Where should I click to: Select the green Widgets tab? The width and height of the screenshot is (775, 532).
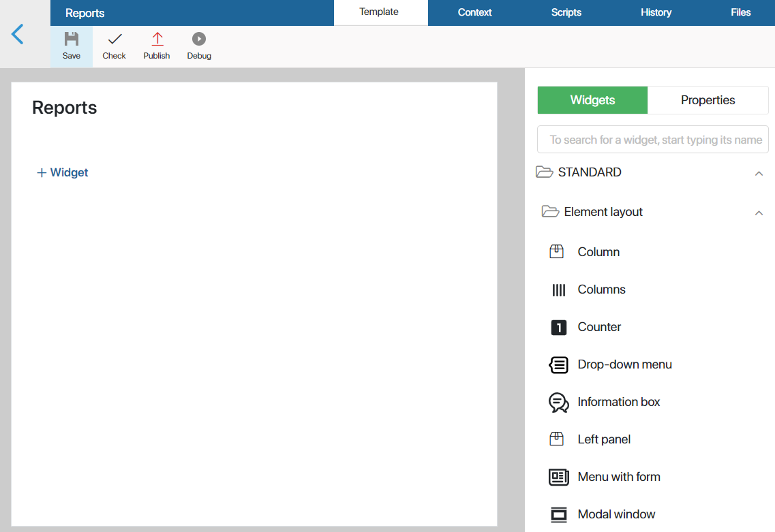tap(592, 100)
